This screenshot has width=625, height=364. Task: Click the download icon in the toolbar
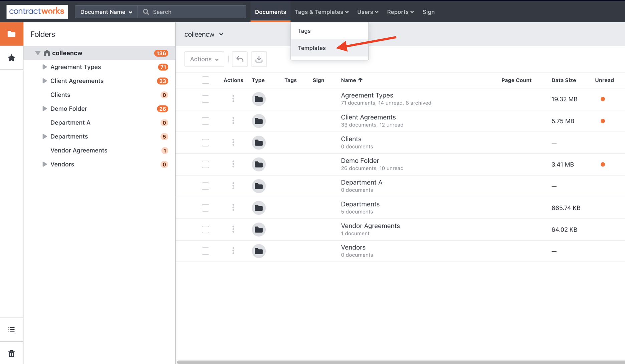tap(259, 59)
